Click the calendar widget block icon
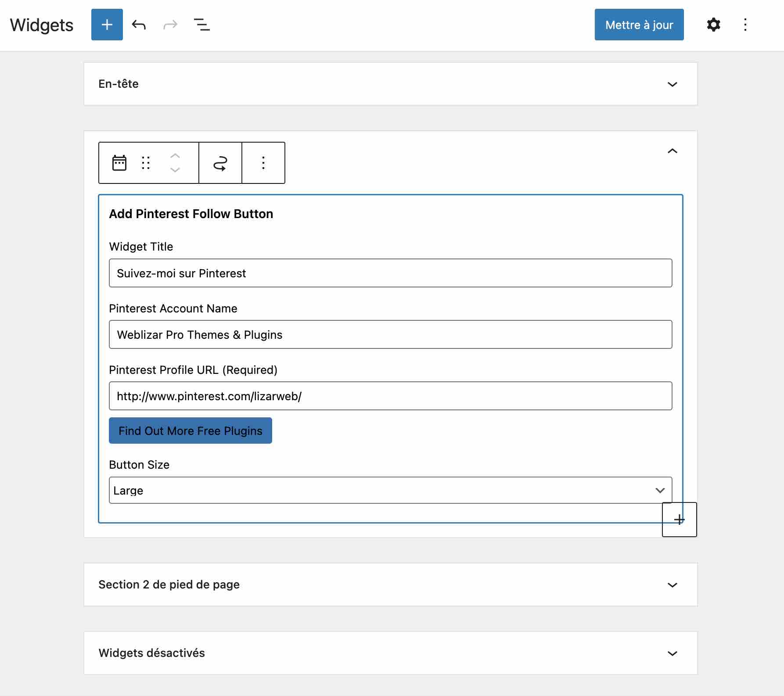Viewport: 784px width, 696px height. [x=119, y=163]
